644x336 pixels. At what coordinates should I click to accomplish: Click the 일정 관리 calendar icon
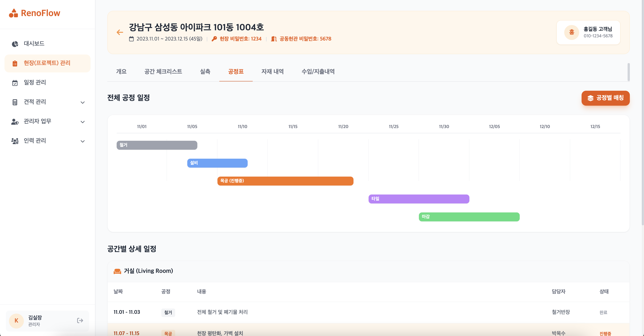(15, 83)
